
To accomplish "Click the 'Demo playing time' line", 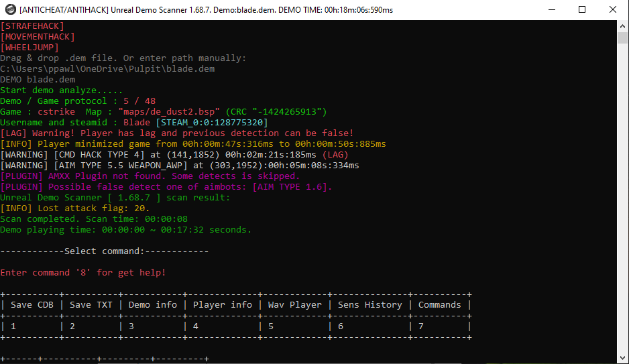I will (x=126, y=230).
